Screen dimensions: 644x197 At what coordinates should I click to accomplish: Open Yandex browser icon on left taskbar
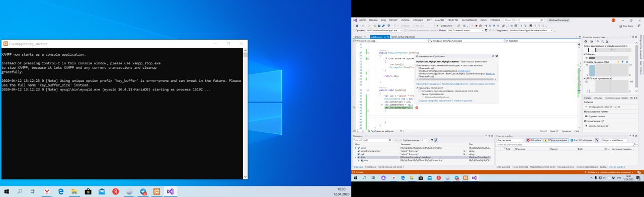coord(47,191)
